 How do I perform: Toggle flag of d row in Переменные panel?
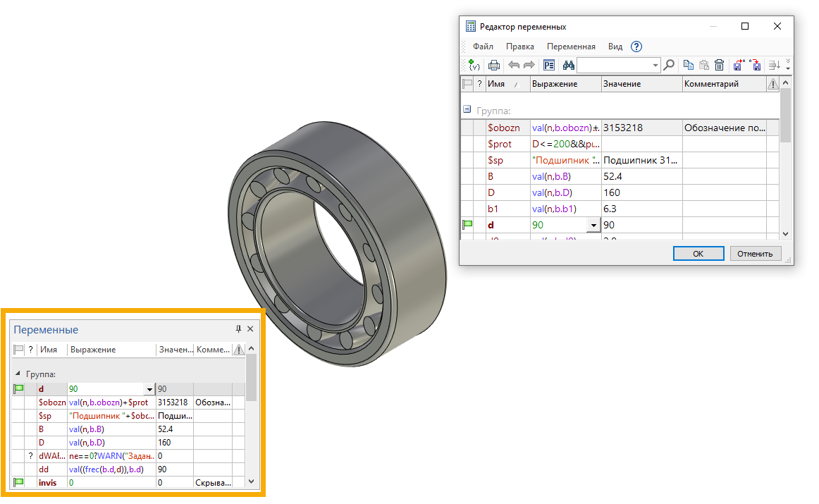pos(19,389)
